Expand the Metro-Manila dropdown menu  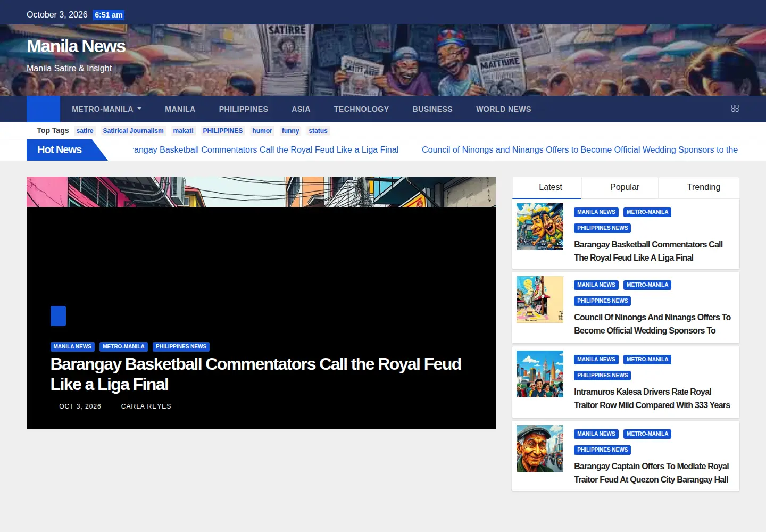coord(107,109)
